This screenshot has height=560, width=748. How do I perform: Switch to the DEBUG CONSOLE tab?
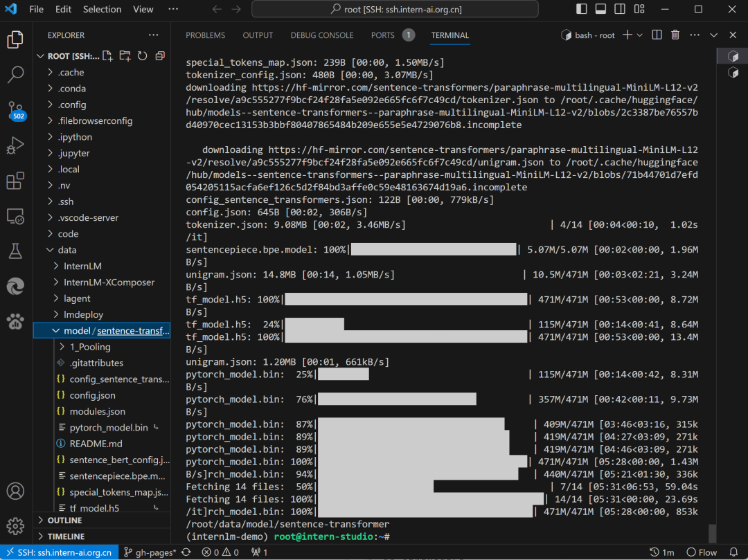coord(322,35)
